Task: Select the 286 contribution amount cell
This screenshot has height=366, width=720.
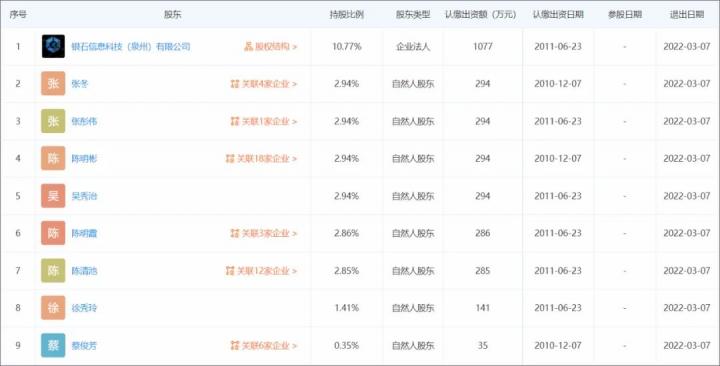Action: click(x=483, y=233)
